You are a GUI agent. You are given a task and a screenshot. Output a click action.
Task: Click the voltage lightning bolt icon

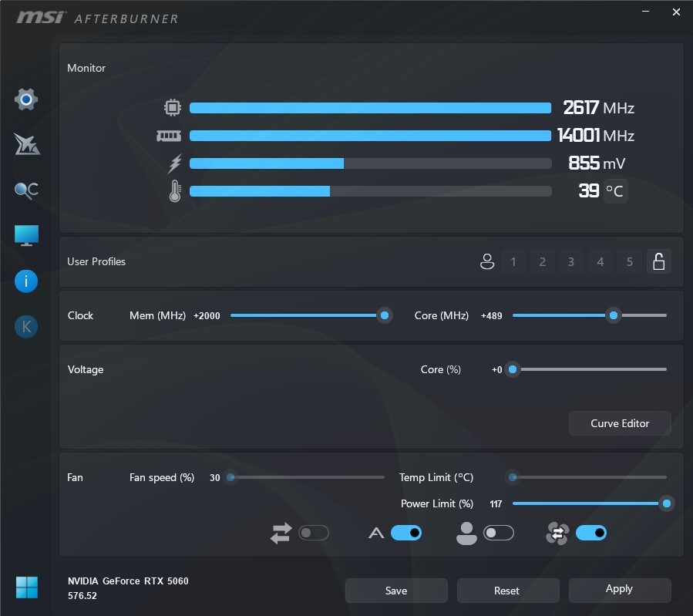[175, 163]
